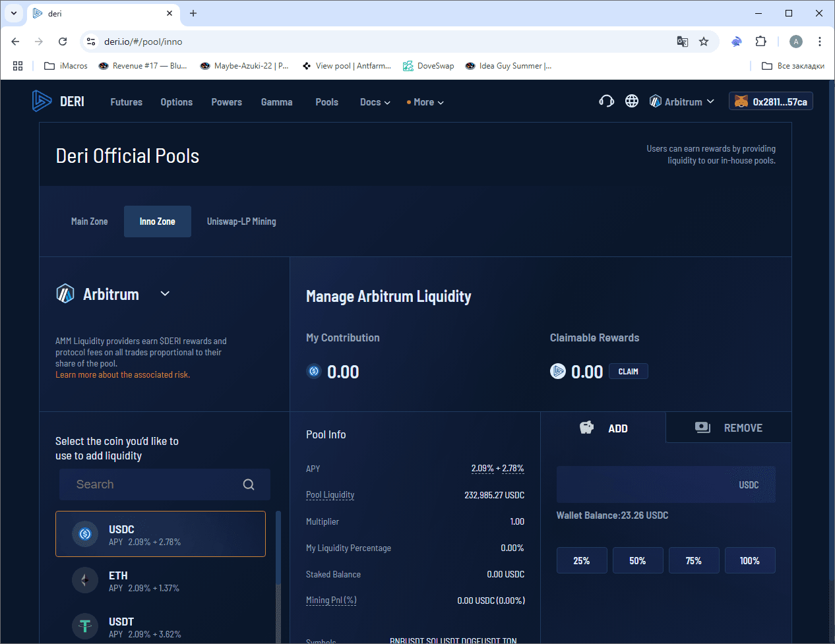The width and height of the screenshot is (835, 644).
Task: Bookmark this page with the star icon
Action: point(704,42)
